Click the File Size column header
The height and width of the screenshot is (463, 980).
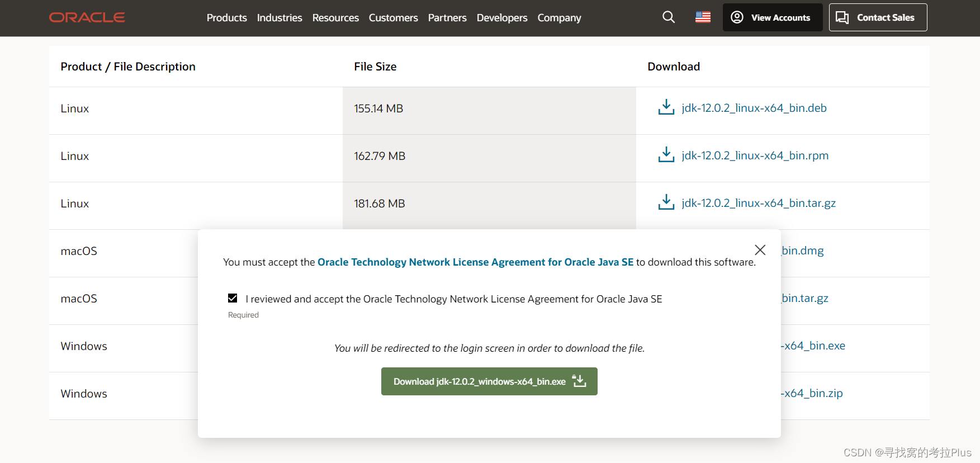(x=375, y=67)
